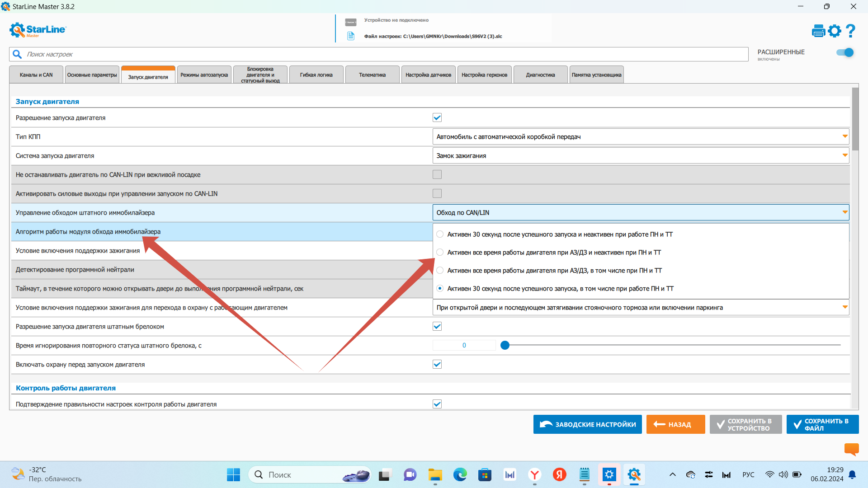Open Памятка установщика tab
Viewport: 868px width, 488px height.
tap(597, 75)
